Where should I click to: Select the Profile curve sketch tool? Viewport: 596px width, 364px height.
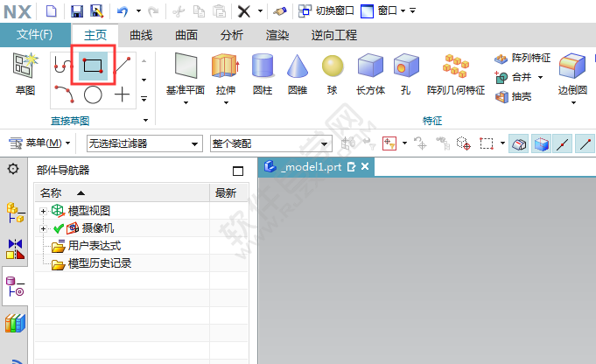coord(63,66)
